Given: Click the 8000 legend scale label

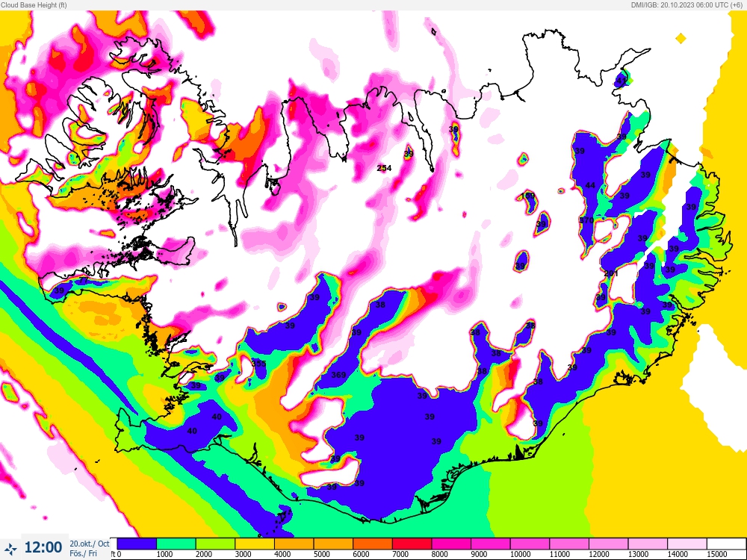Looking at the screenshot, I should [440, 554].
